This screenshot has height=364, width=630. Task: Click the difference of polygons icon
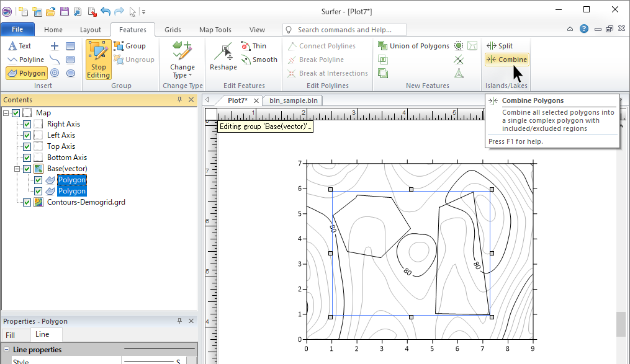point(383,73)
